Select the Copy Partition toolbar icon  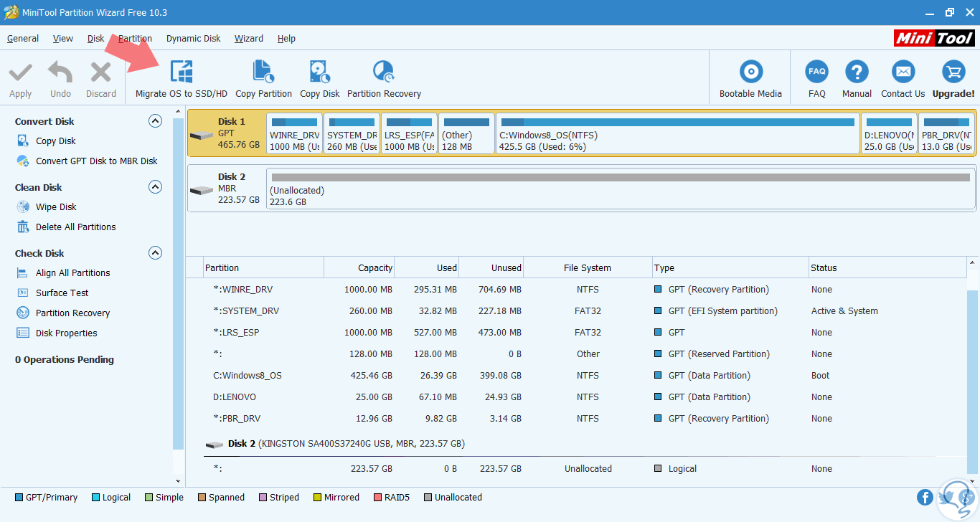pos(263,72)
